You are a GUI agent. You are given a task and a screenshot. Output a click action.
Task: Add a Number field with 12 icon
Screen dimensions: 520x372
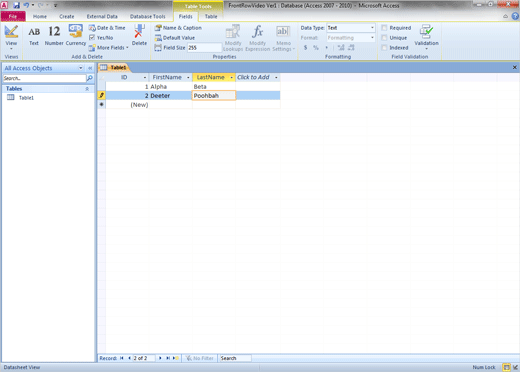(54, 36)
